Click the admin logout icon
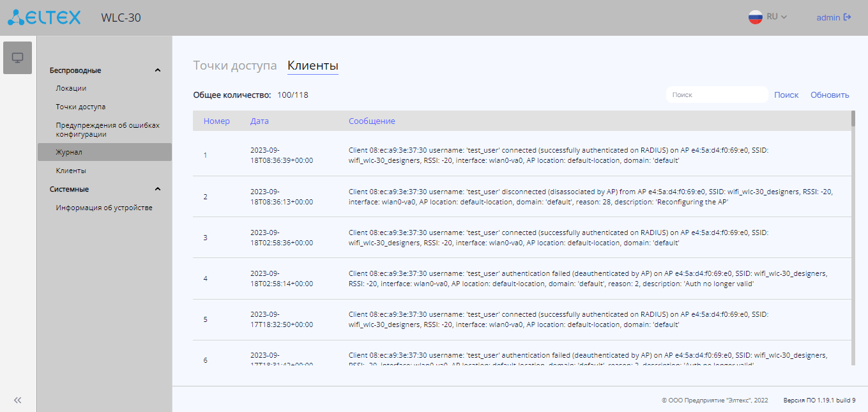The image size is (868, 412). 848,17
